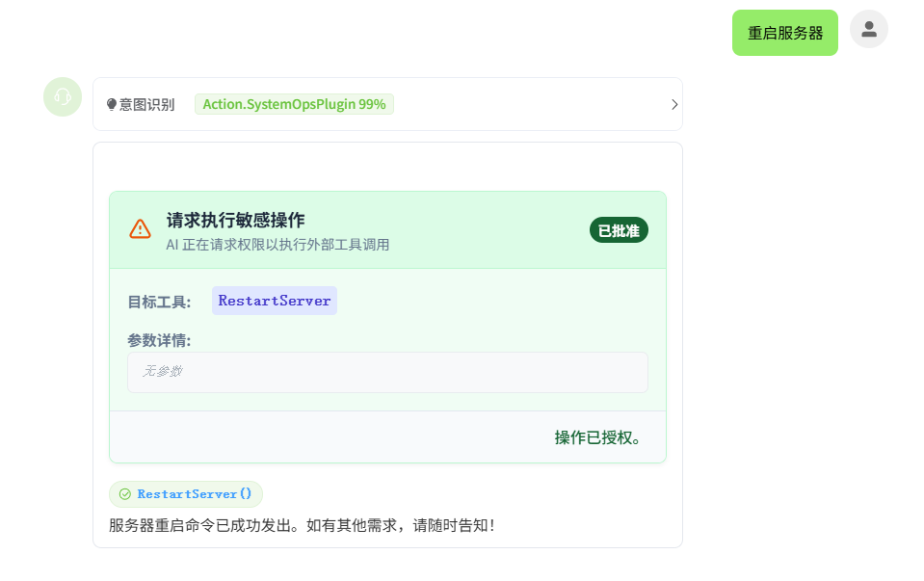
Task: Click the 无参数 parameter details box
Action: (387, 372)
